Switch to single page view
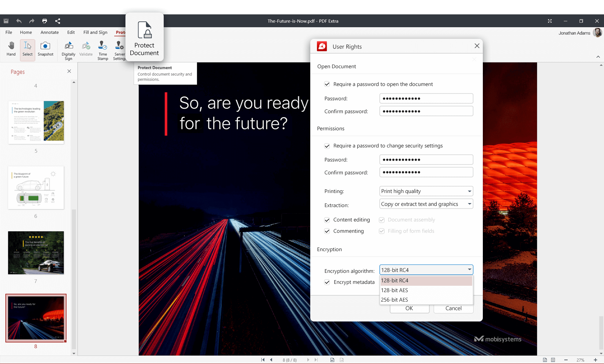 [545, 360]
